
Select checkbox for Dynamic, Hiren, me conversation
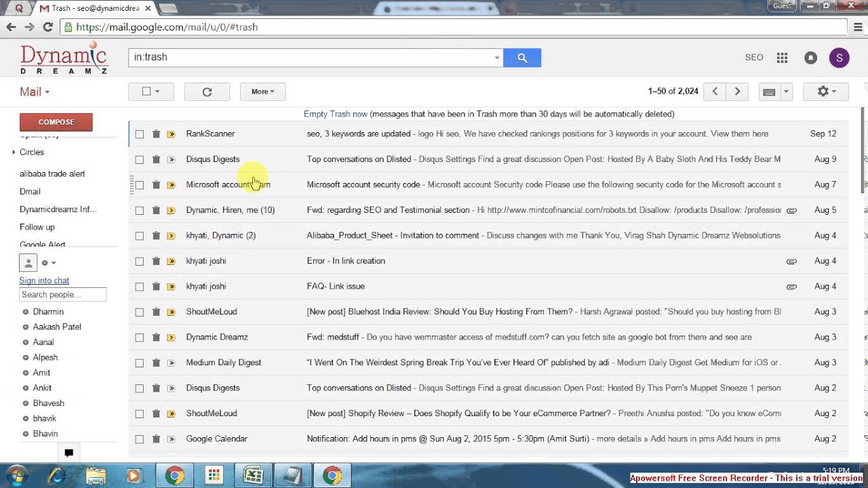point(139,210)
